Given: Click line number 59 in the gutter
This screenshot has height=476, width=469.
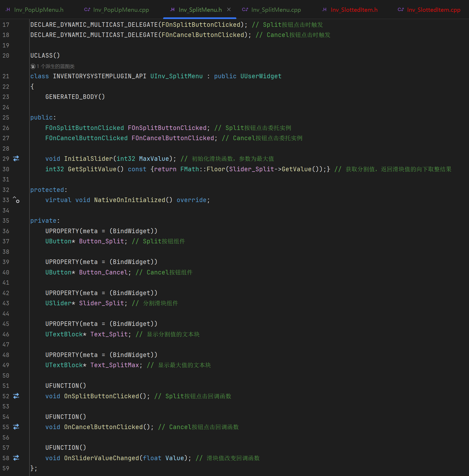Looking at the screenshot, I should tap(6, 468).
